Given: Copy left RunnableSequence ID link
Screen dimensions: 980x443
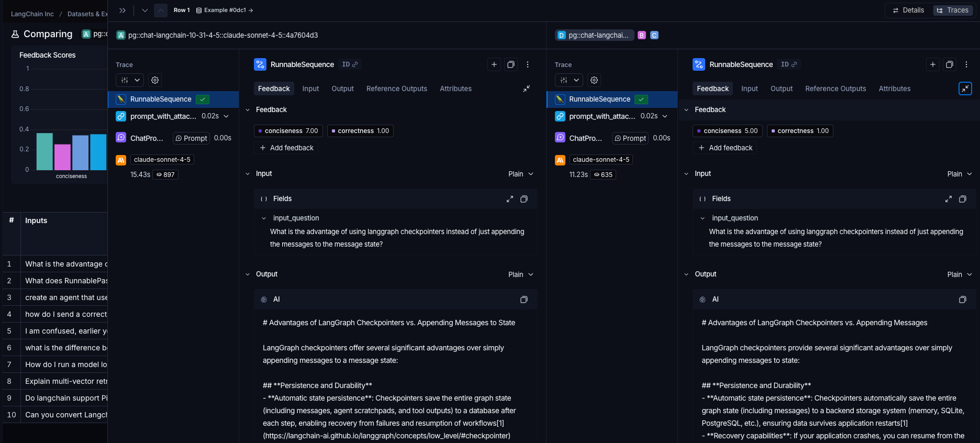Looking at the screenshot, I should [350, 64].
